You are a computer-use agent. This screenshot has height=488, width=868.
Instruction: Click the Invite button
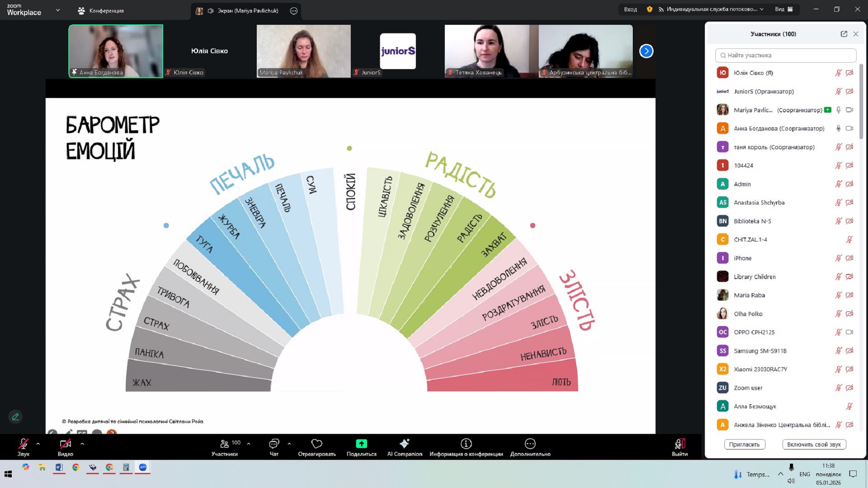click(744, 444)
